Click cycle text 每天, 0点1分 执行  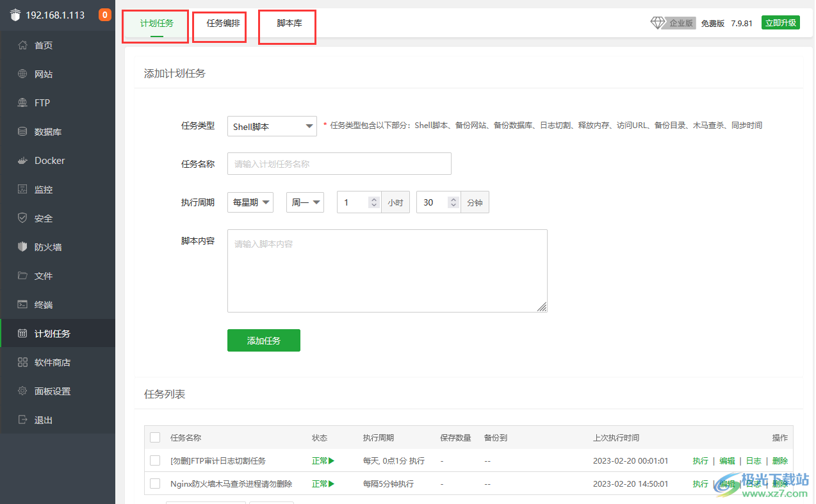pos(394,461)
